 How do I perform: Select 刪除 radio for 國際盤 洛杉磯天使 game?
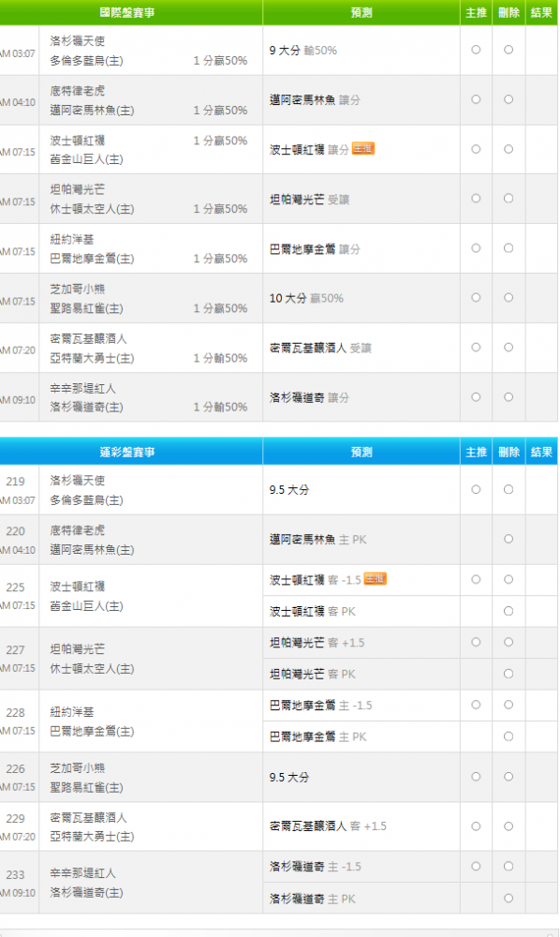coord(508,50)
